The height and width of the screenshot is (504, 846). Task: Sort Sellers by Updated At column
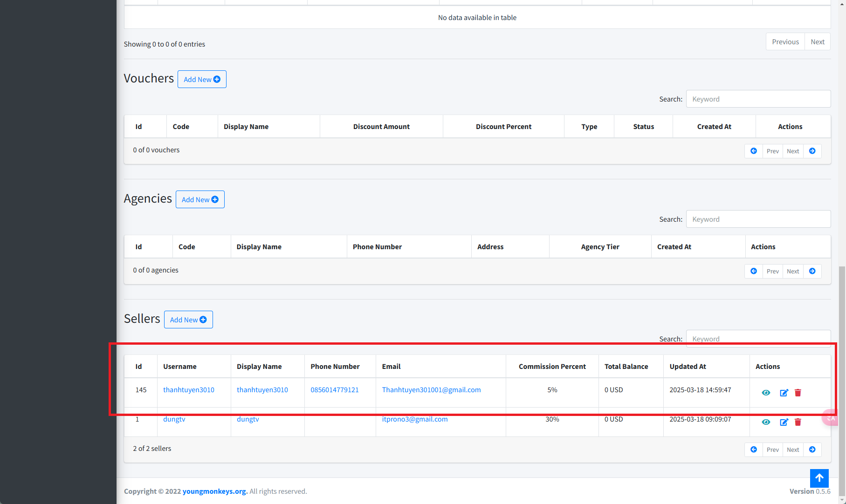pos(707,367)
